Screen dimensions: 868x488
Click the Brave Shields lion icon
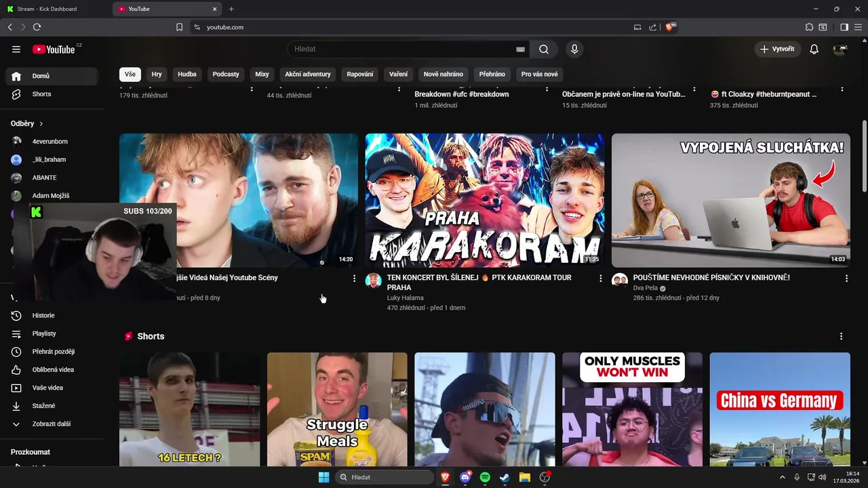click(670, 27)
